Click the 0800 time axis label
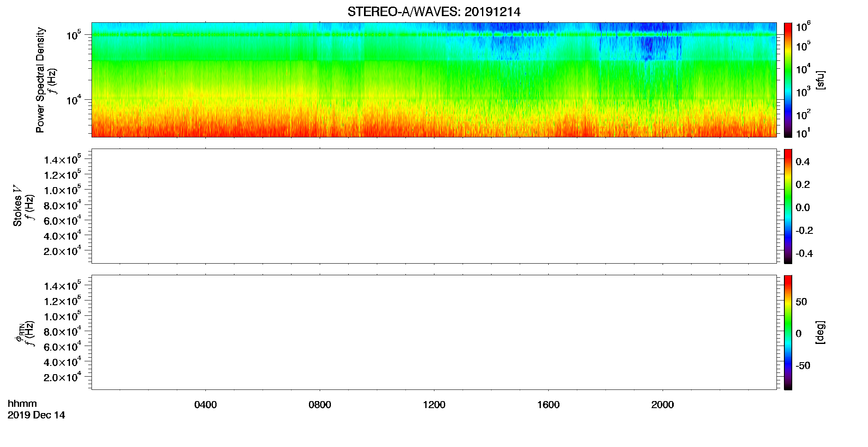 (320, 404)
